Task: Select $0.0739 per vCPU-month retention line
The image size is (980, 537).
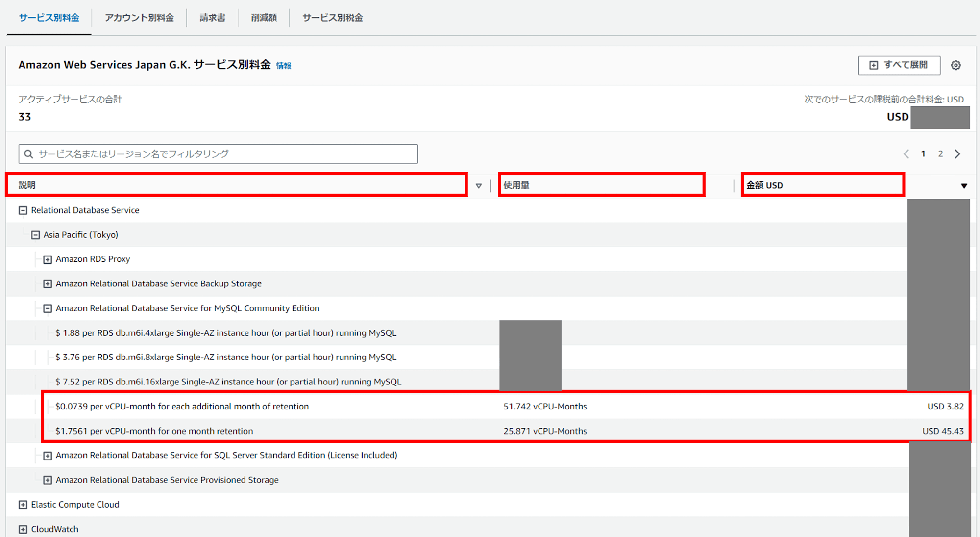Action: (x=182, y=407)
